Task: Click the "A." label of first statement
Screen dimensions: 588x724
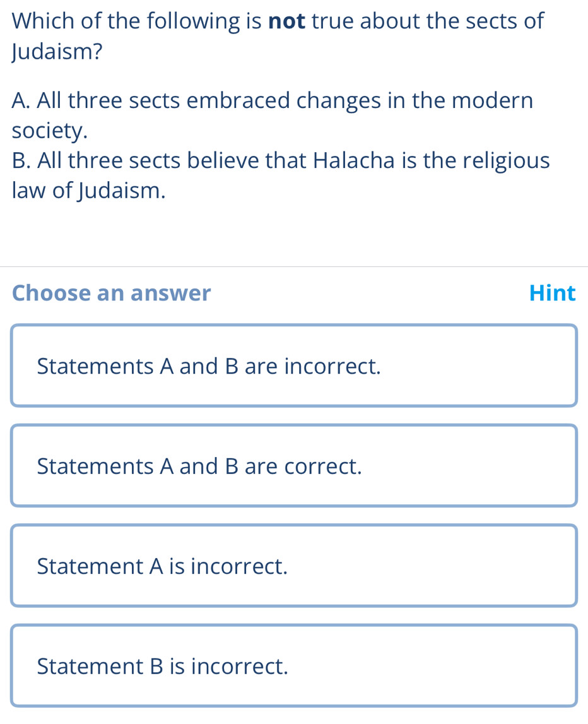Action: coord(23,100)
